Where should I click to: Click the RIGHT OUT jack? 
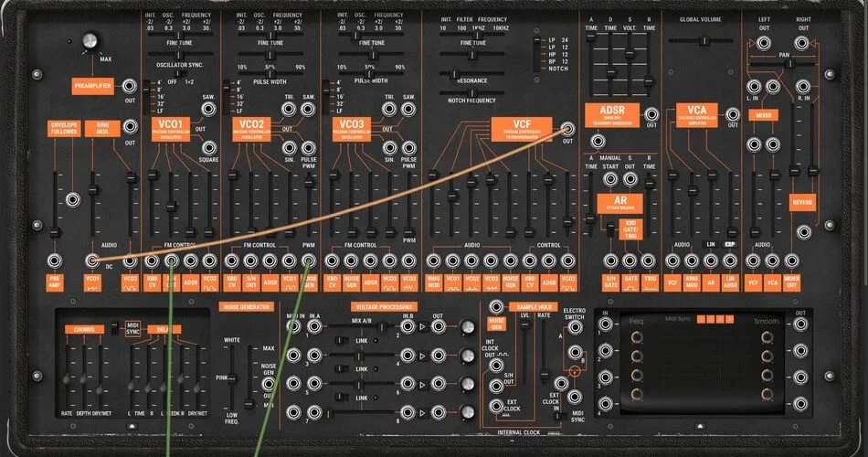801,43
